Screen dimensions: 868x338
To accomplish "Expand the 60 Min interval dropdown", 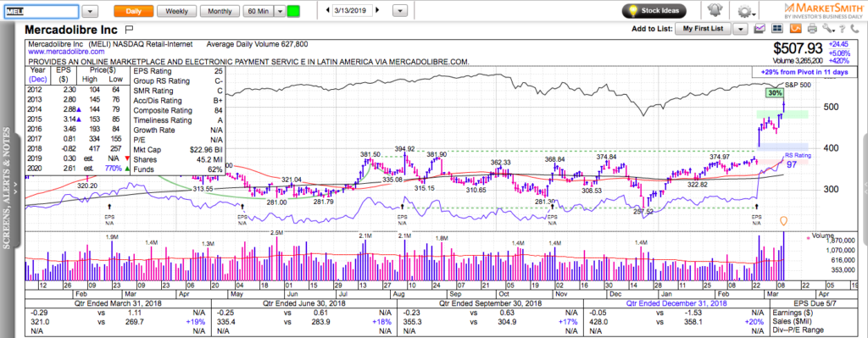I will (x=280, y=11).
